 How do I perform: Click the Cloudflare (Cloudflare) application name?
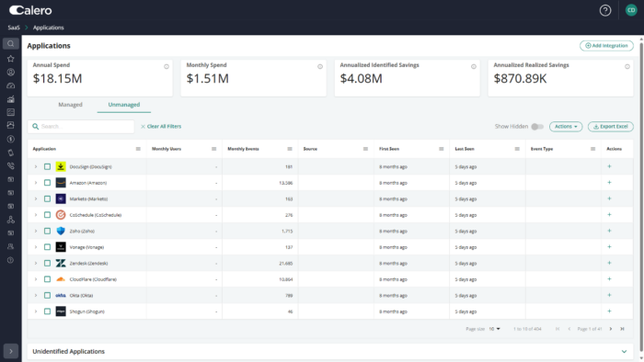[x=93, y=279]
